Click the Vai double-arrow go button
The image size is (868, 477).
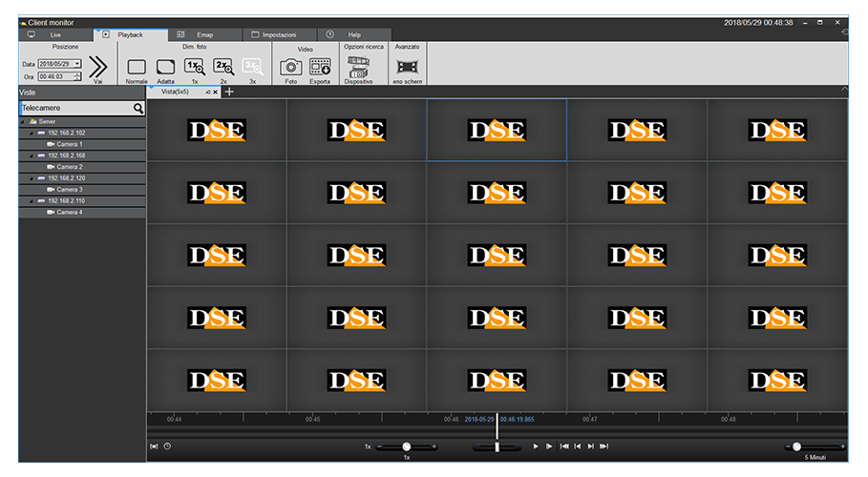point(97,68)
